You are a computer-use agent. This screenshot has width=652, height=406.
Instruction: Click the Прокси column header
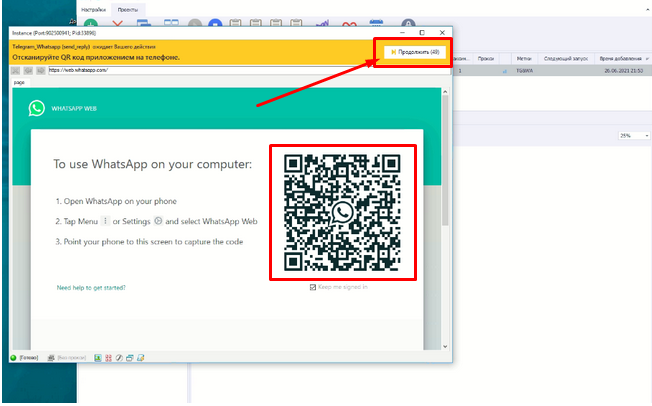pyautogui.click(x=486, y=59)
